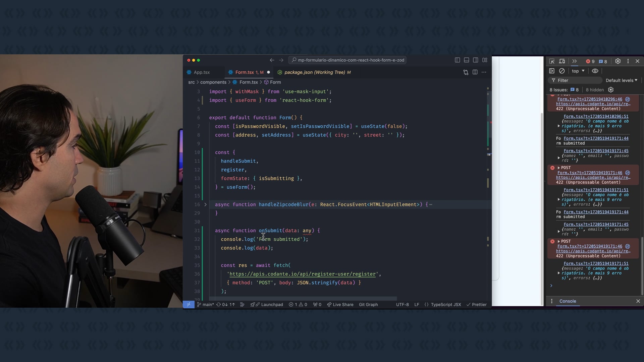Viewport: 644px width, 362px height.
Task: Clear the DevTools console
Action: tap(562, 71)
